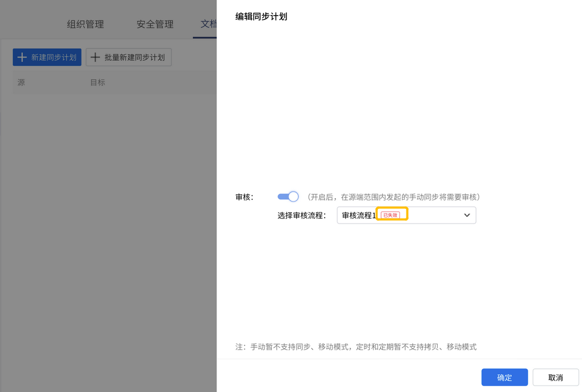Click the footer note starting with 注：手动暂不支持
Viewport: 582px width, 392px height.
click(356, 347)
